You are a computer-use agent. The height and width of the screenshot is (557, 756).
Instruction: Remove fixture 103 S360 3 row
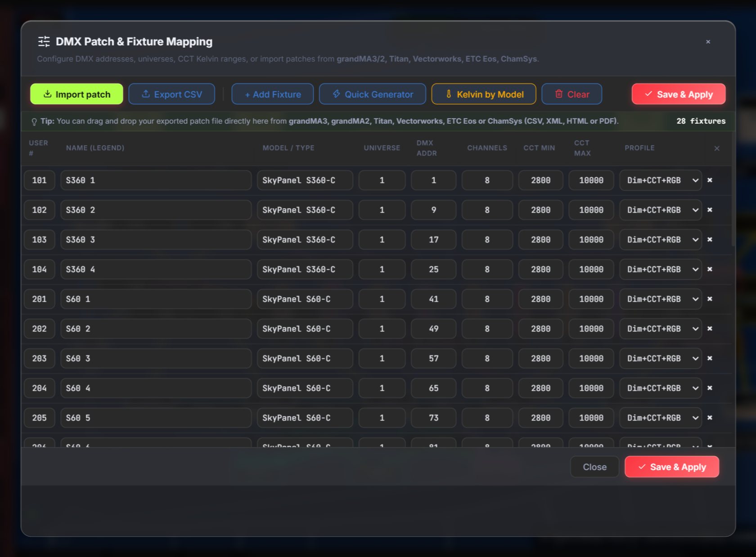pos(710,240)
